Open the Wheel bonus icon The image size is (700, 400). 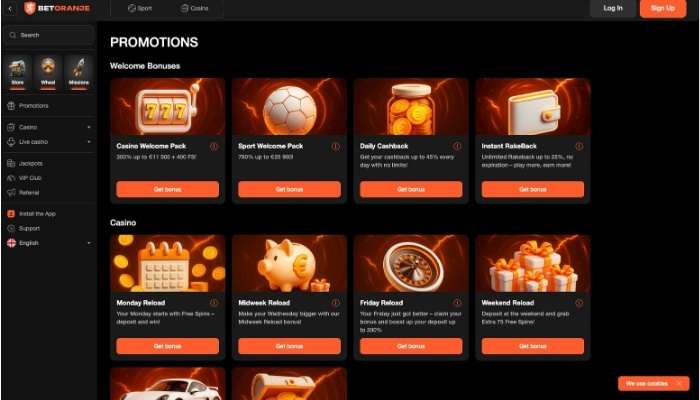(48, 72)
